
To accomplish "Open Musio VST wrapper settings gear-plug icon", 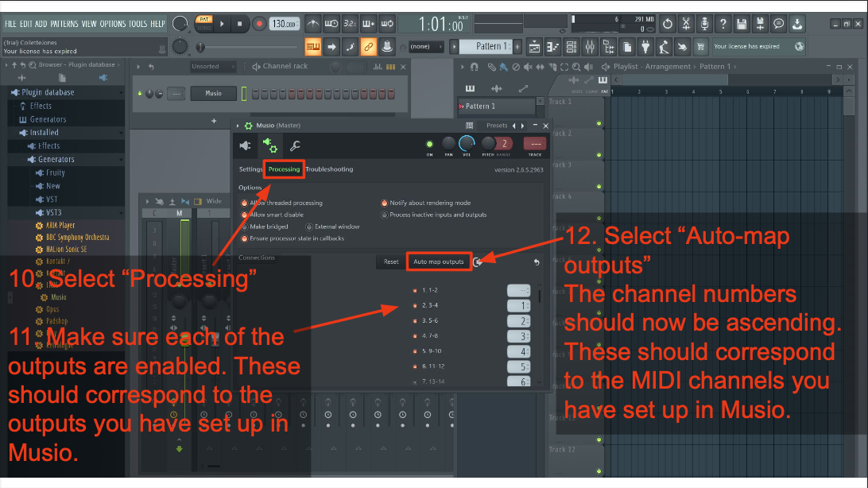I will 270,146.
